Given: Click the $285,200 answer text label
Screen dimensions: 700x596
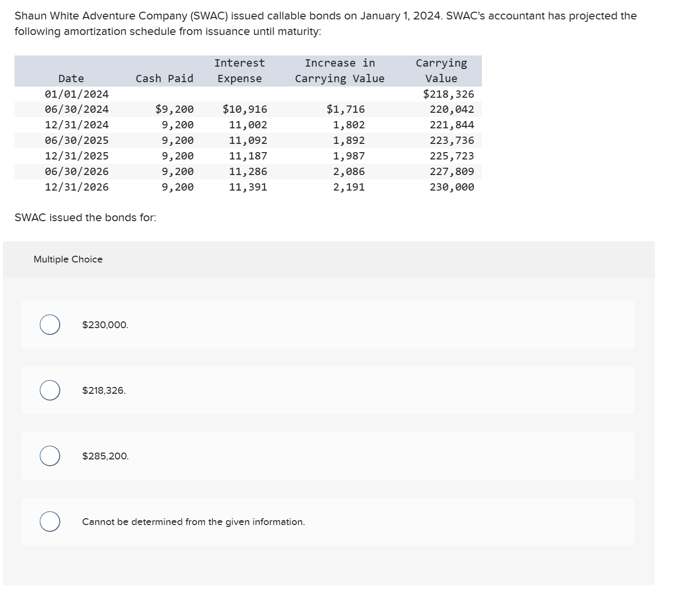Looking at the screenshot, I should [x=105, y=456].
